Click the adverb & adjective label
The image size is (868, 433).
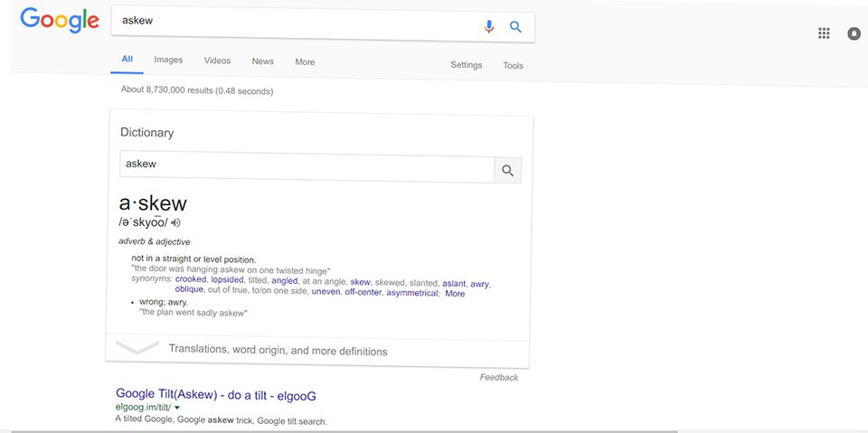click(x=154, y=241)
